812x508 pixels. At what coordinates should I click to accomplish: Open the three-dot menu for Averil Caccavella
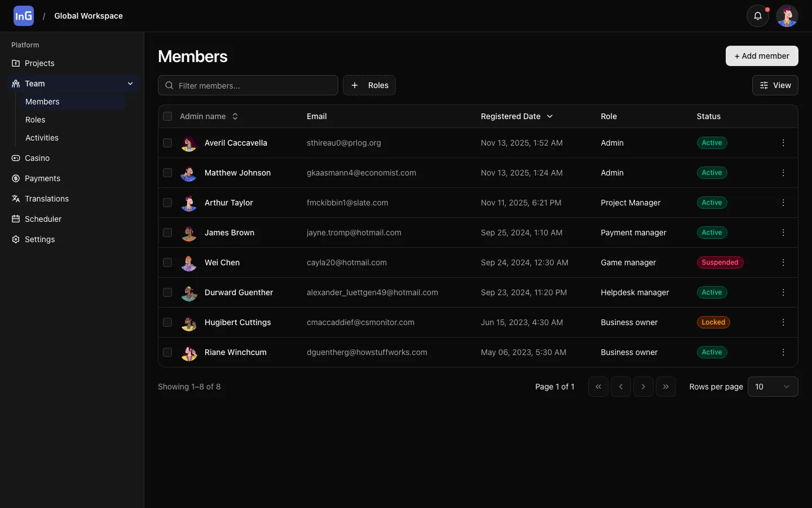click(783, 143)
